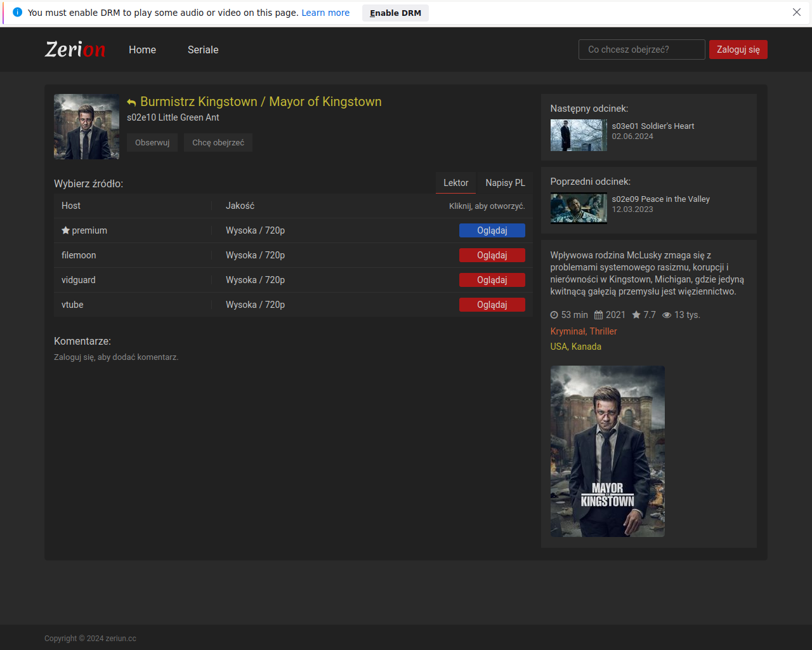Dismiss the DRM notification bar

(x=797, y=12)
